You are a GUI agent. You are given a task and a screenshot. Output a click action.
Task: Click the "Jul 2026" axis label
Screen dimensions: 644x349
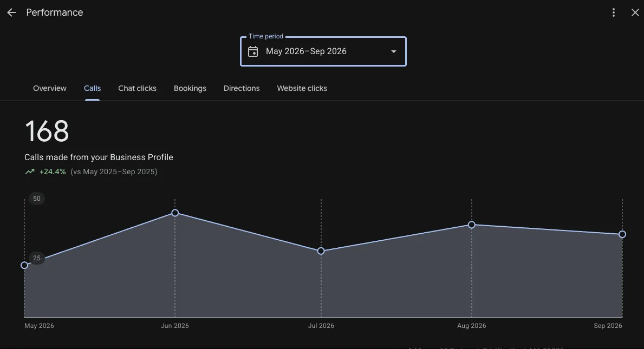tap(321, 326)
